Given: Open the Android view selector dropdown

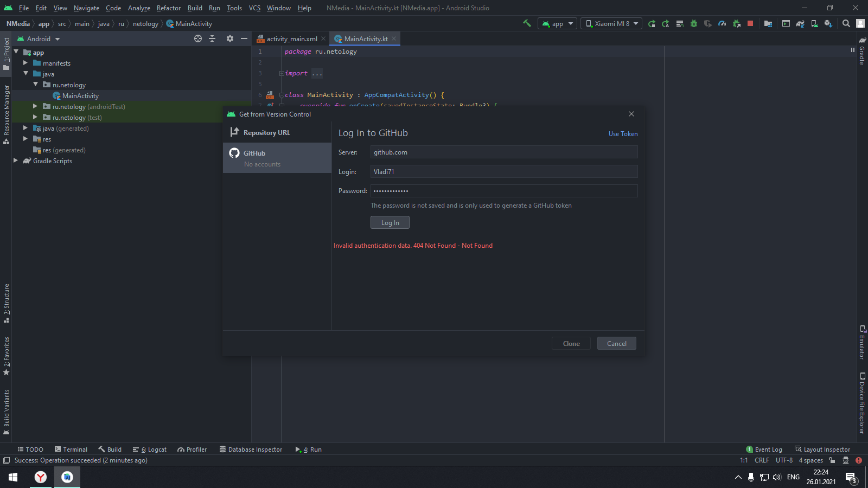Looking at the screenshot, I should [39, 39].
